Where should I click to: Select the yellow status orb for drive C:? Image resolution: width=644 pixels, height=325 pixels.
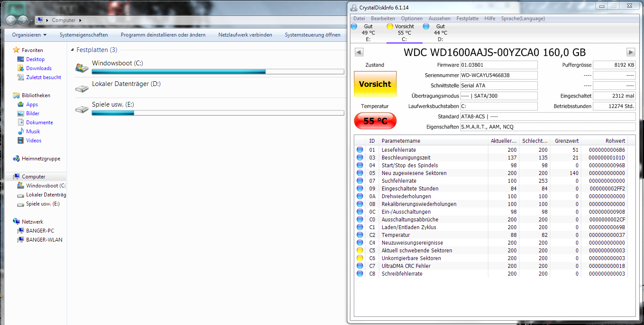pyautogui.click(x=390, y=26)
